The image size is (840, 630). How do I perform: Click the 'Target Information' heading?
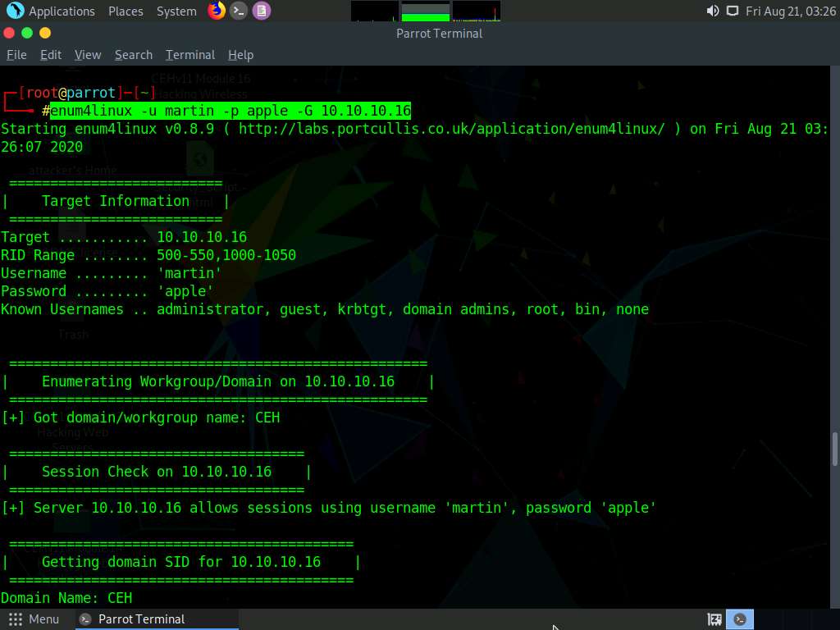coord(116,201)
